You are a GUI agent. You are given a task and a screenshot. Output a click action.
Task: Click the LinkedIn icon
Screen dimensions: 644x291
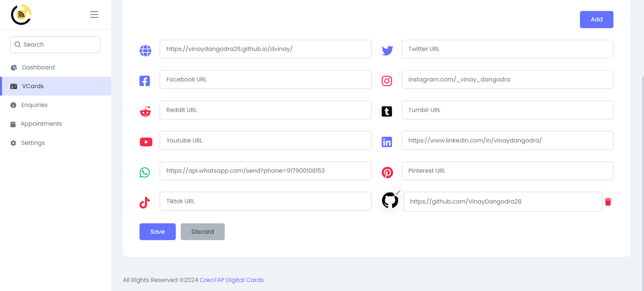coord(387,142)
